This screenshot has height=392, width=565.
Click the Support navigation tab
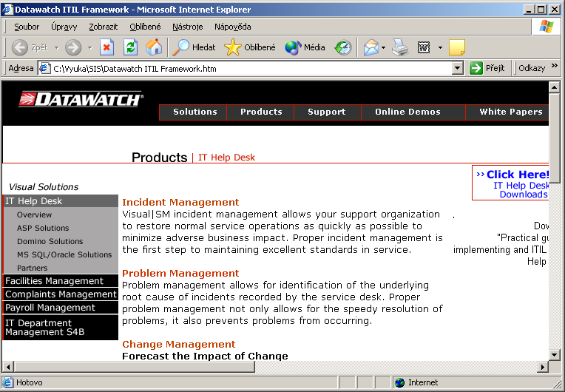click(328, 112)
